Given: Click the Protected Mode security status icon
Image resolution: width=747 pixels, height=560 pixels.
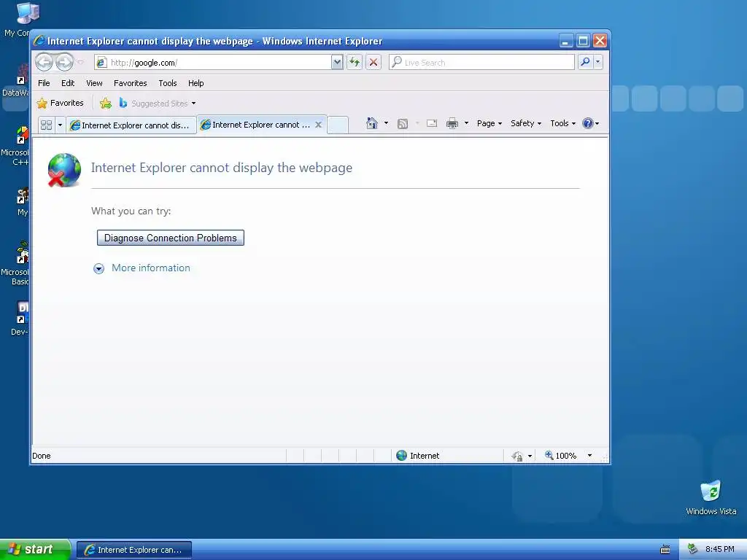Looking at the screenshot, I should 517,456.
